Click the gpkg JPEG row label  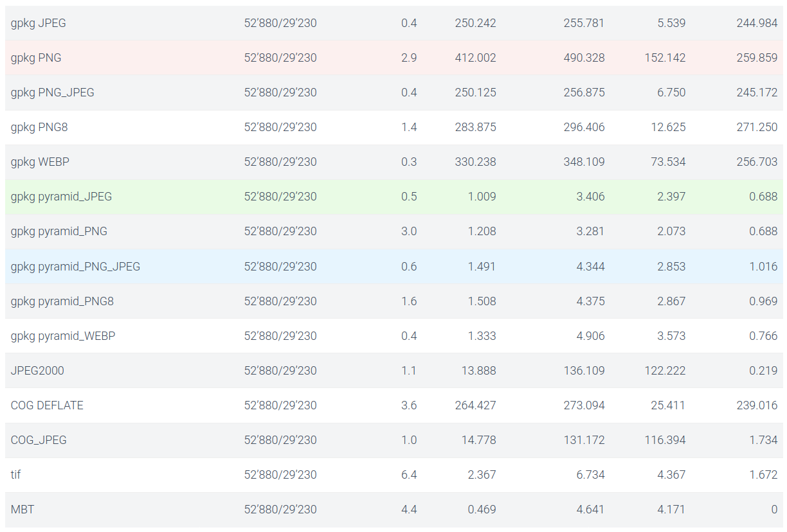tap(39, 23)
